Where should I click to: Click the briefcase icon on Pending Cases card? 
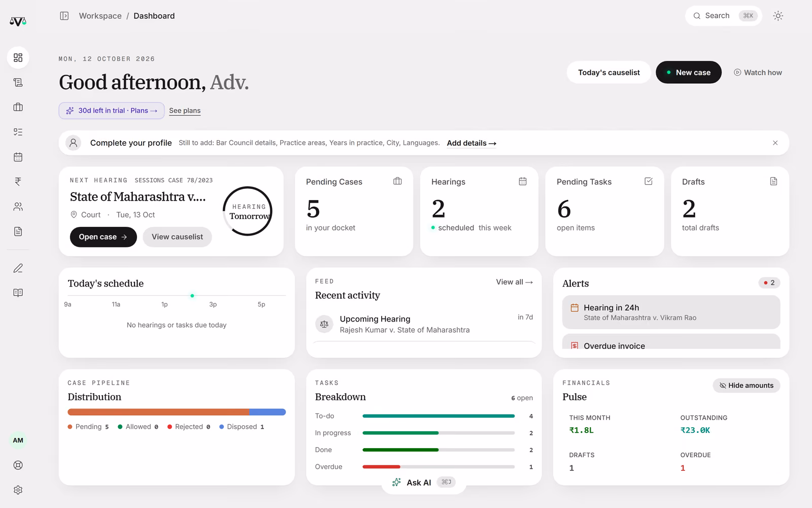click(x=397, y=181)
